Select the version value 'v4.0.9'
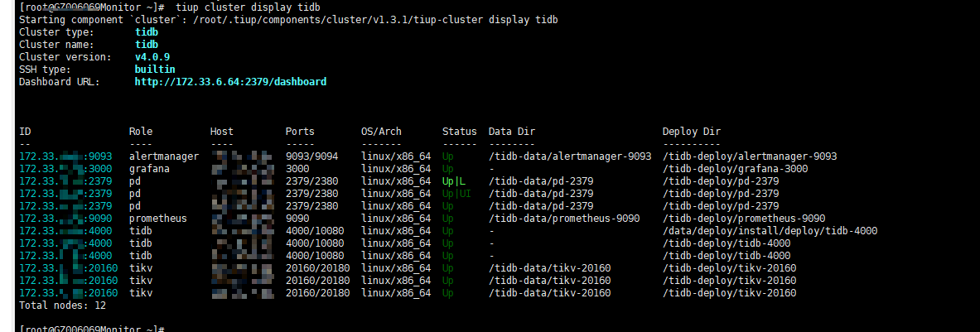 point(152,57)
